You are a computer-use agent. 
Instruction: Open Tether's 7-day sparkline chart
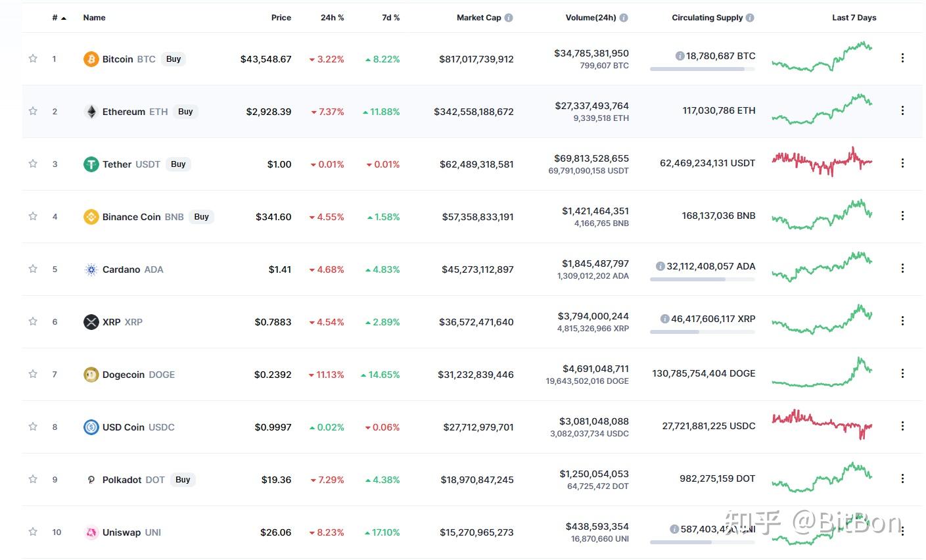[x=822, y=162]
